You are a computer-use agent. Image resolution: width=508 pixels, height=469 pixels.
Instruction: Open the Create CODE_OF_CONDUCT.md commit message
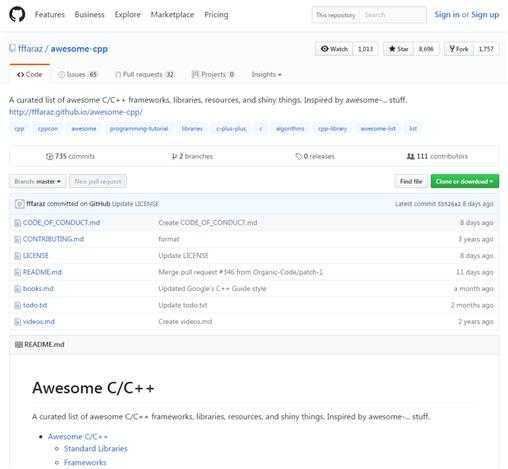click(x=208, y=222)
